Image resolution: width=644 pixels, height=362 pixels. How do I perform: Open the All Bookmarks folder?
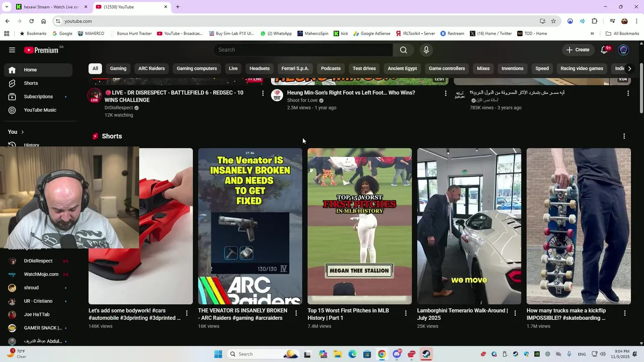pyautogui.click(x=622, y=34)
